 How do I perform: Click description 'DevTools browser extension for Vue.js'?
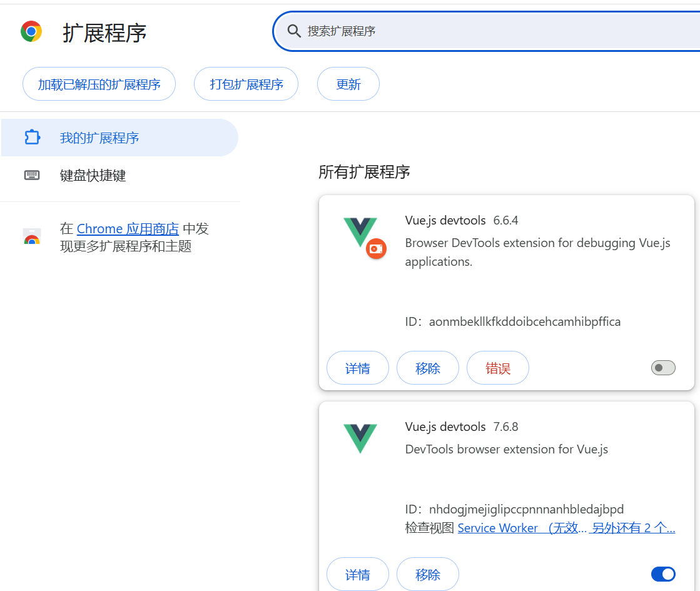pos(506,449)
